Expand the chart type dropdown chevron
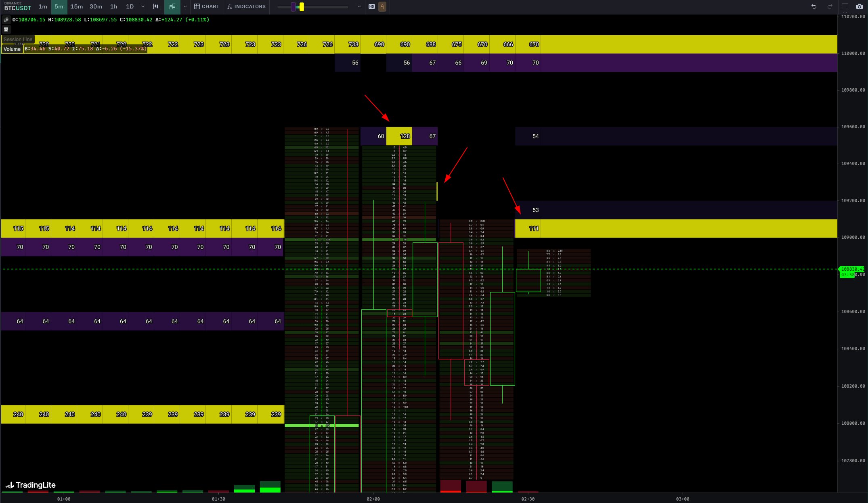Screen dimensions: 868x503 (185, 6)
